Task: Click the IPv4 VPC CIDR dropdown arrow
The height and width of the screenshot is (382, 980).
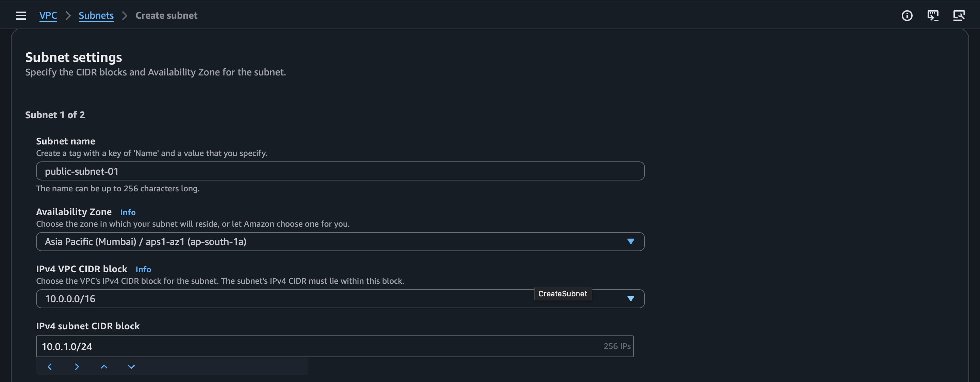Action: click(x=631, y=298)
